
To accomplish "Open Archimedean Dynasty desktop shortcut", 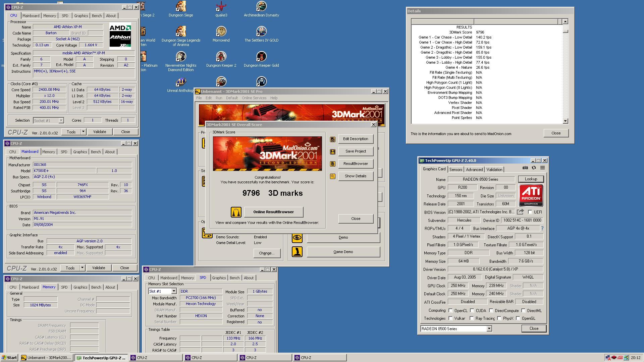I will (261, 9).
